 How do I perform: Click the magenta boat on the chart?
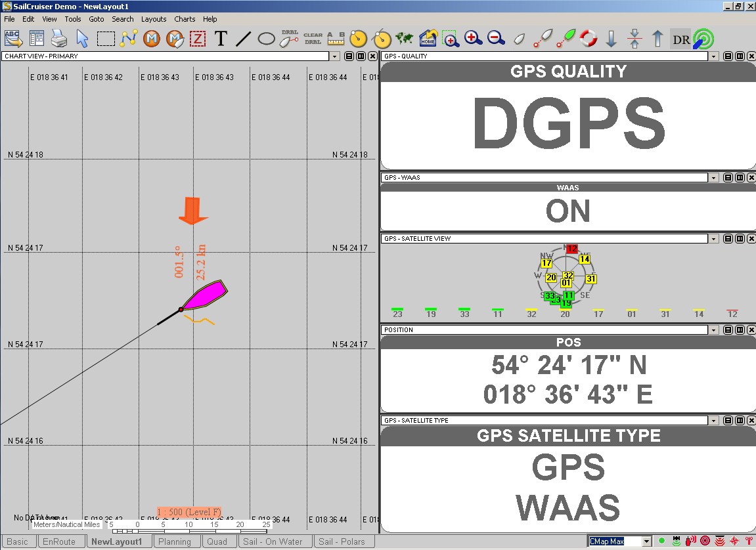tap(204, 295)
